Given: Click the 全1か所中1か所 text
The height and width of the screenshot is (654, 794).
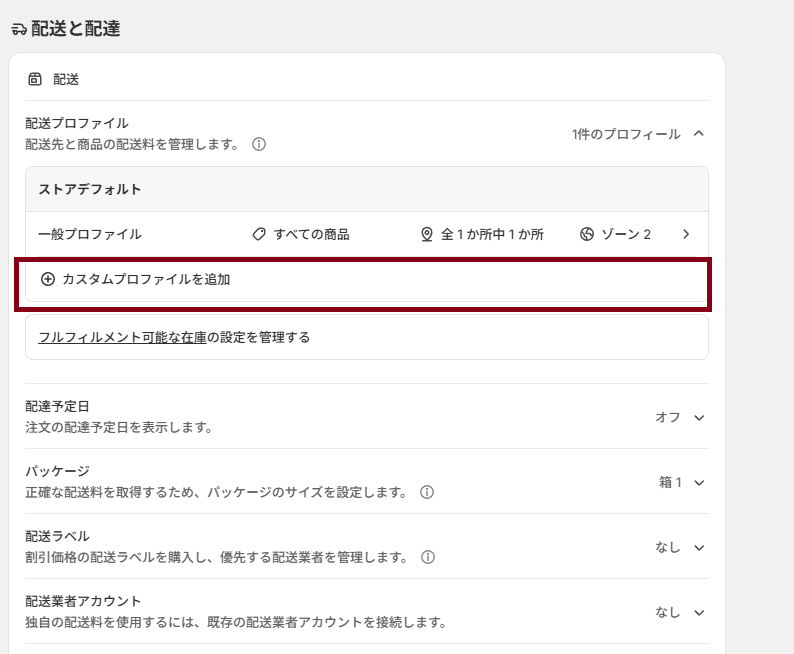Looking at the screenshot, I should click(492, 234).
